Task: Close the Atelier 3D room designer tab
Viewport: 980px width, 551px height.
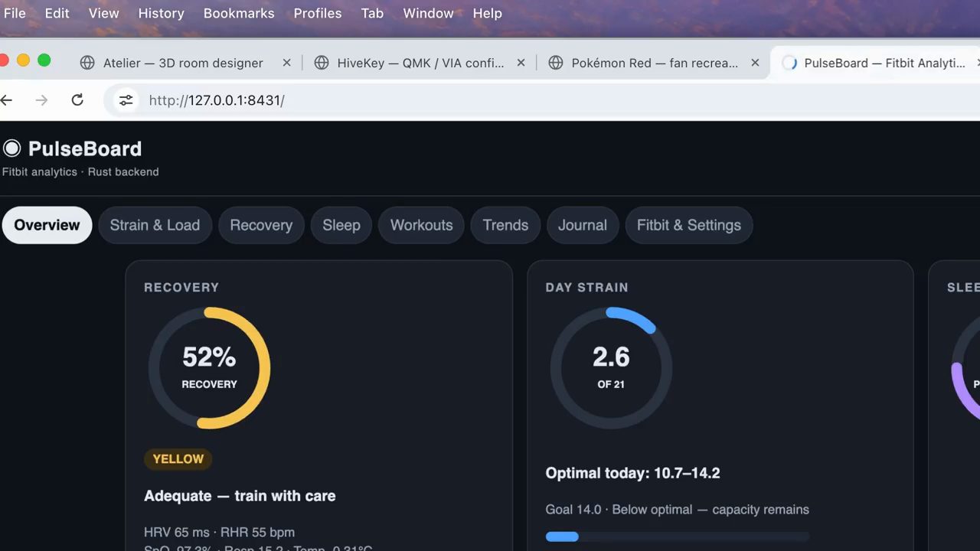Action: tap(286, 63)
